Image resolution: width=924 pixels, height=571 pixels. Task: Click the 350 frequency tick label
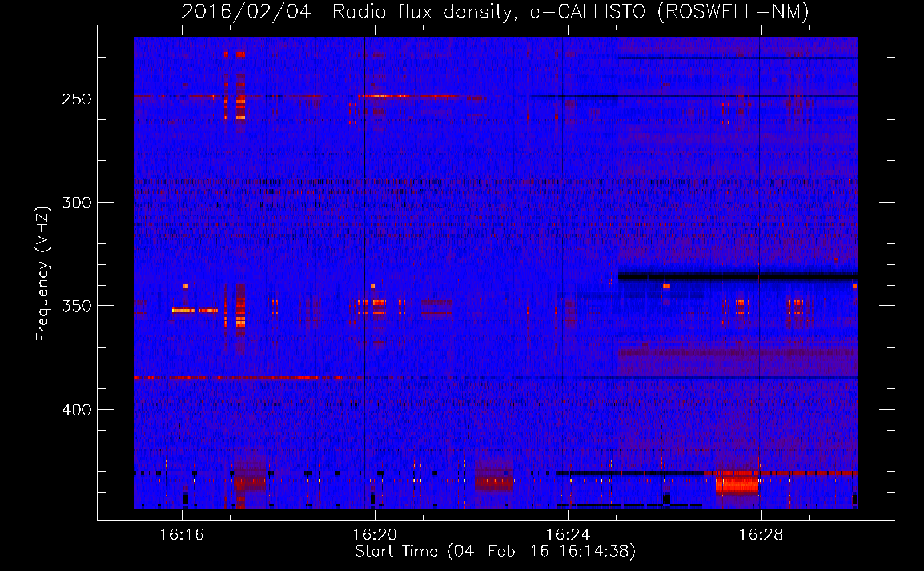[77, 306]
